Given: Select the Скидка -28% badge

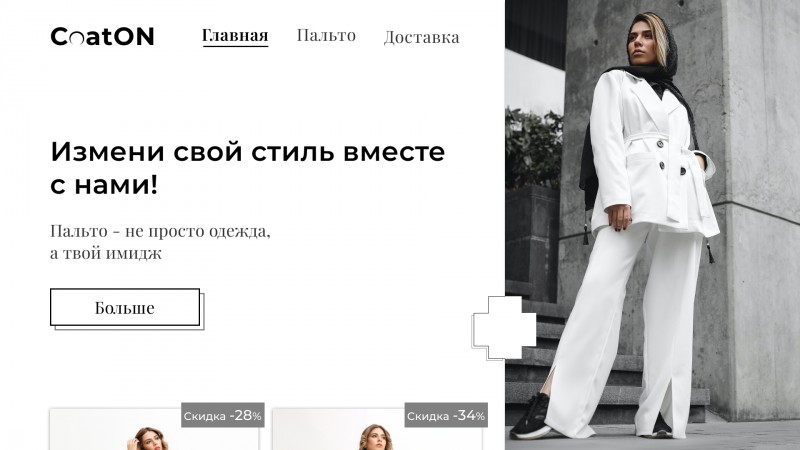Looking at the screenshot, I should click(x=222, y=415).
